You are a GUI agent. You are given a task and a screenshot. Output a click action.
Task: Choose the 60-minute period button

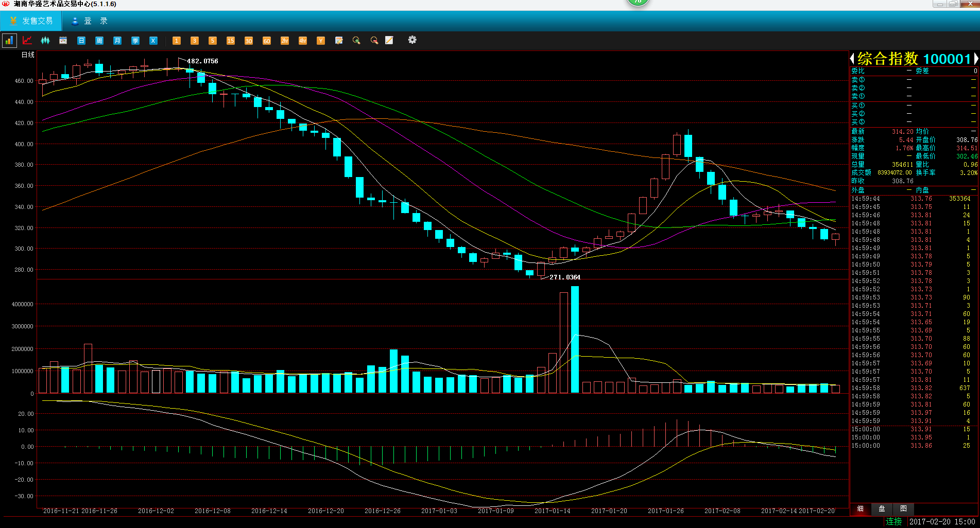pyautogui.click(x=267, y=40)
